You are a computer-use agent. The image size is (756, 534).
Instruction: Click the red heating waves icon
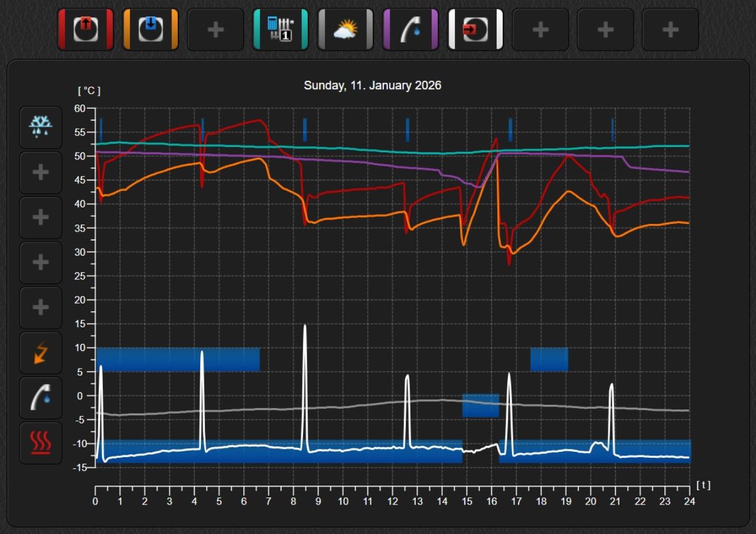(41, 442)
